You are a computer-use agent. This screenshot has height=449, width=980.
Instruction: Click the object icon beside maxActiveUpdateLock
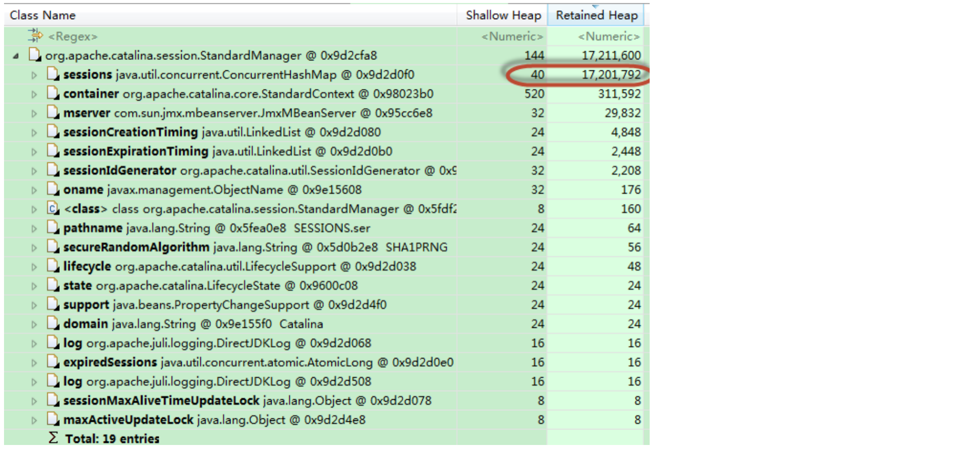click(x=53, y=419)
